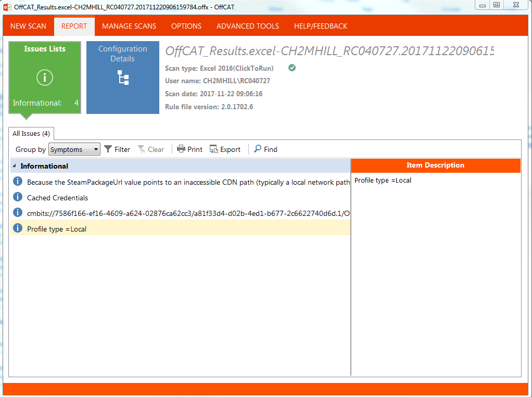Open the OPTIONS tab

click(186, 26)
